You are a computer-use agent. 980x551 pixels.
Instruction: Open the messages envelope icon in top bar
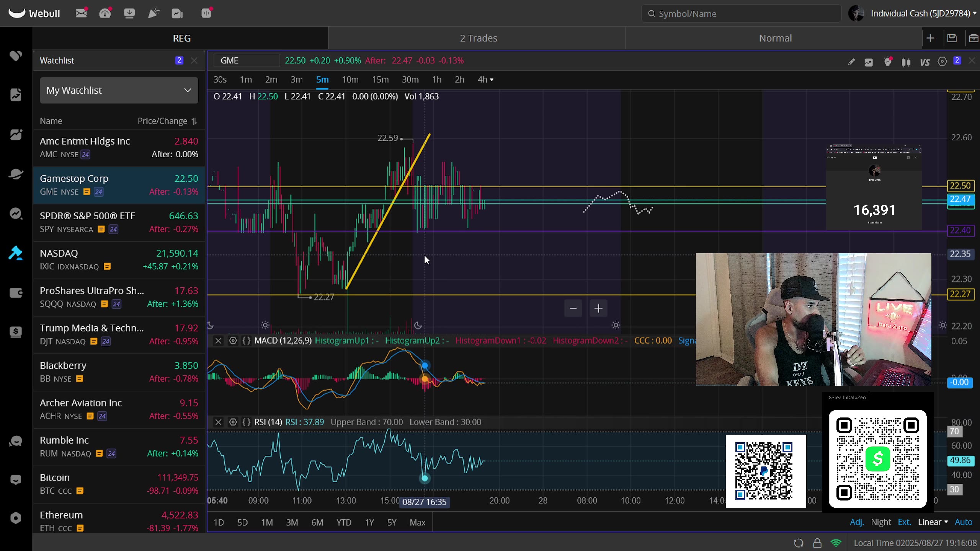tap(81, 13)
